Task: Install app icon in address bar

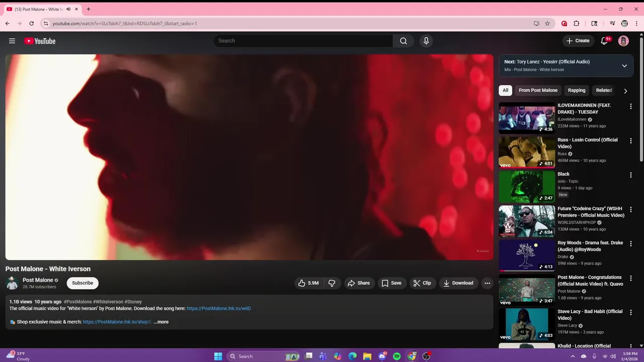Action: [536, 23]
